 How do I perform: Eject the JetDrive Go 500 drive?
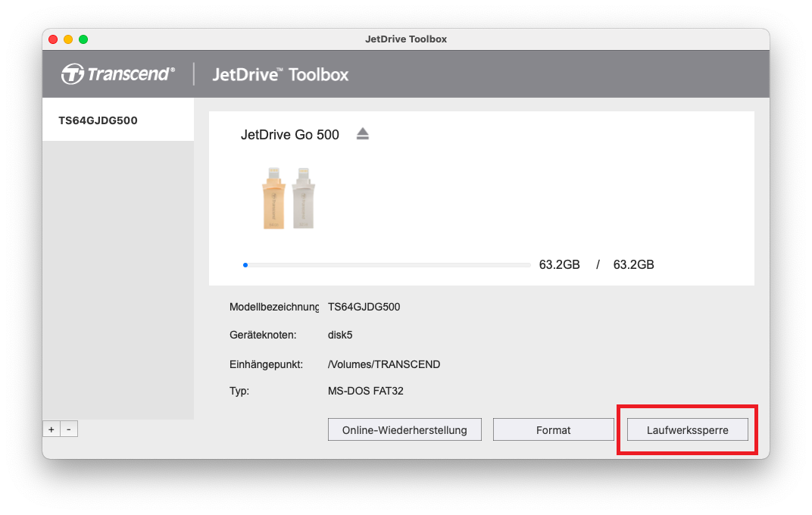click(363, 134)
